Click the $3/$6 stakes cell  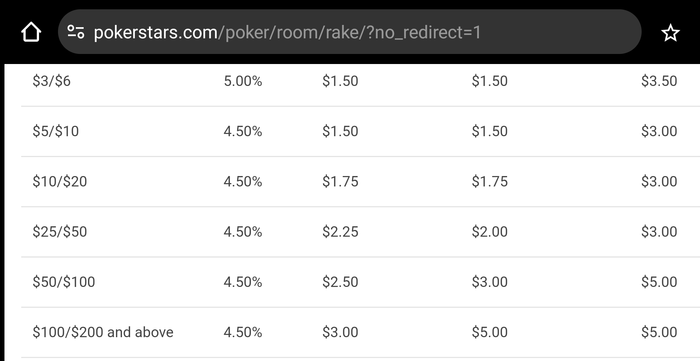coord(51,81)
